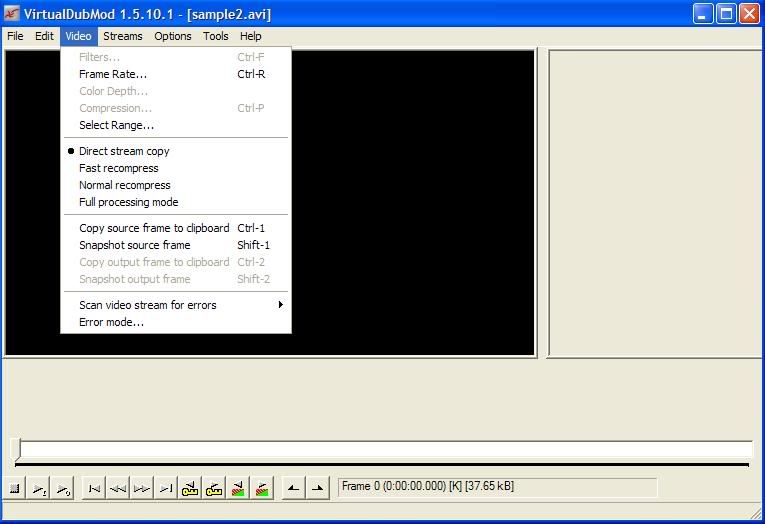Close the VirtualDubMod window

[749, 14]
